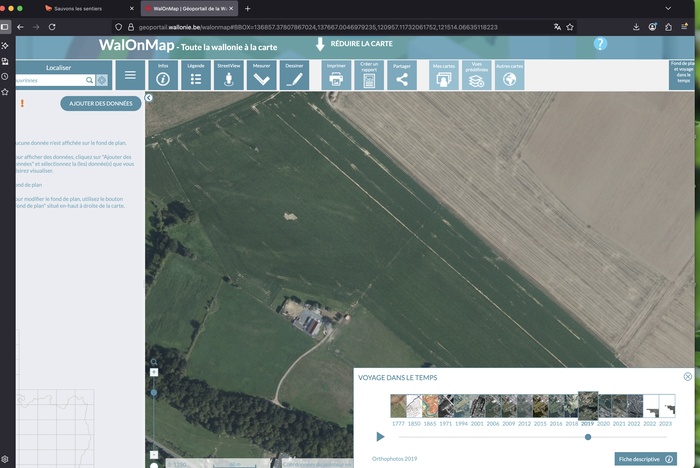Activate the StreetView tool
The height and width of the screenshot is (468, 700).
pyautogui.click(x=229, y=76)
